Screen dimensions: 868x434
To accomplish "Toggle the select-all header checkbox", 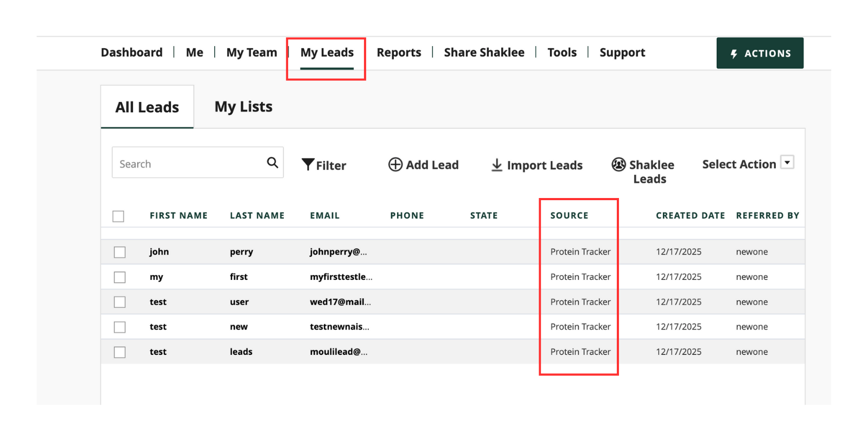I will (118, 216).
